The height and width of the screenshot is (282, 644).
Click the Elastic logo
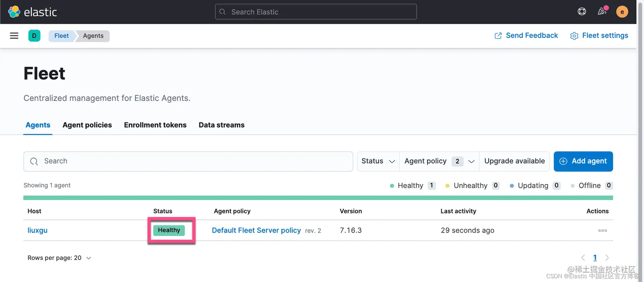tap(32, 12)
